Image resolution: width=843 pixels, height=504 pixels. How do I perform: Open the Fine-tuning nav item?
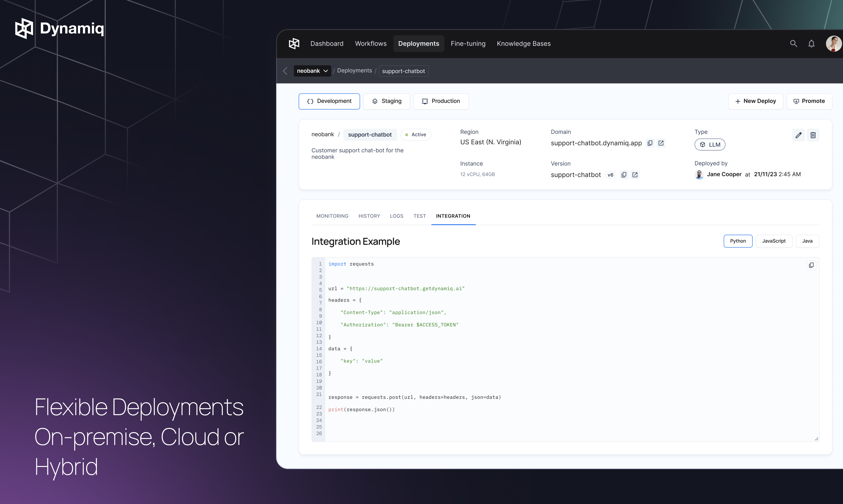pos(468,44)
